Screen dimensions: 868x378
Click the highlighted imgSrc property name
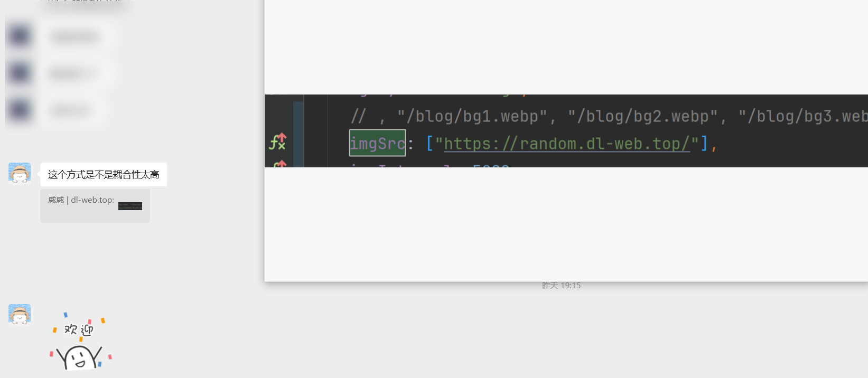click(377, 143)
